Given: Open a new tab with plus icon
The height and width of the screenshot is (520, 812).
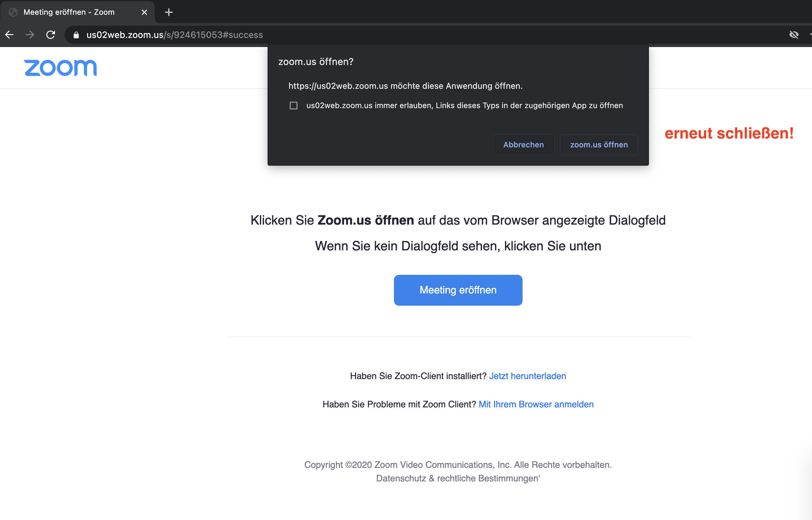Looking at the screenshot, I should click(169, 13).
